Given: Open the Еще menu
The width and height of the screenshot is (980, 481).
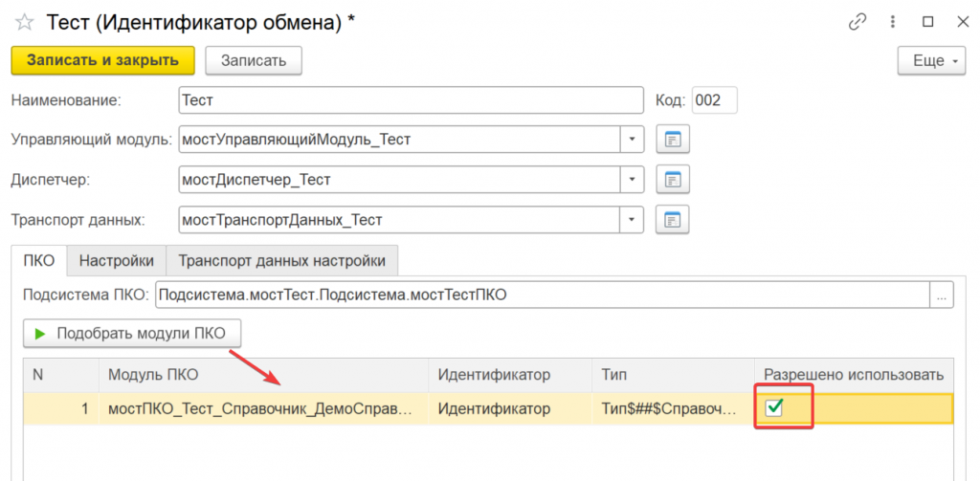Looking at the screenshot, I should tap(933, 61).
